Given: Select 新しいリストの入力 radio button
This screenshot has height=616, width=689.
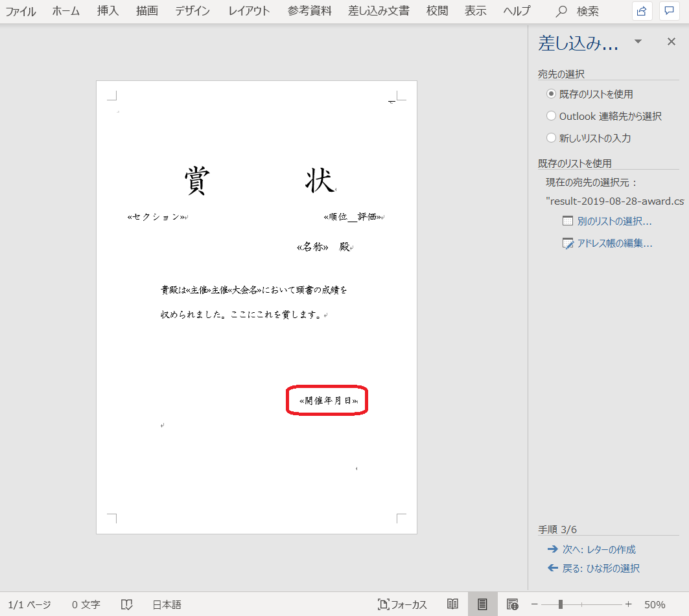Looking at the screenshot, I should pyautogui.click(x=552, y=138).
